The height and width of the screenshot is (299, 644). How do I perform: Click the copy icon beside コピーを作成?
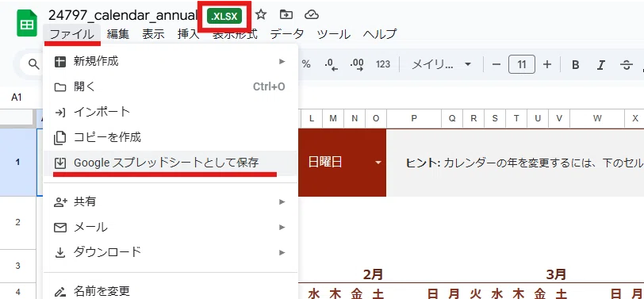click(60, 138)
